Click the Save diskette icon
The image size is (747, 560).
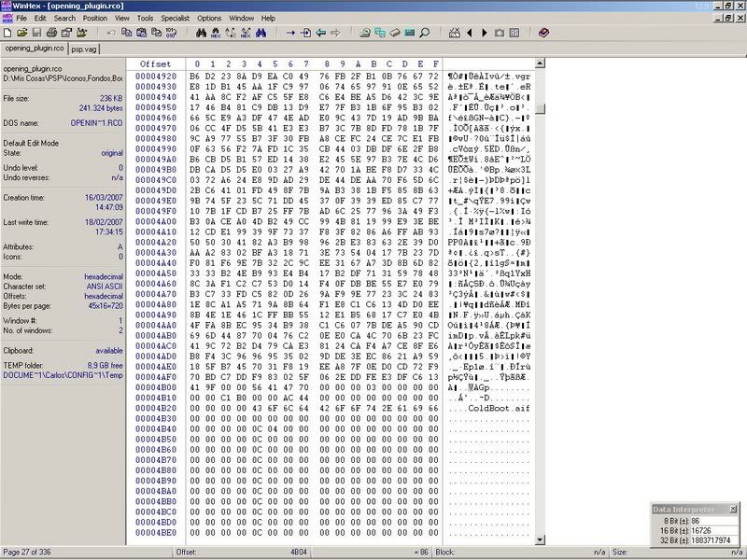pyautogui.click(x=36, y=33)
